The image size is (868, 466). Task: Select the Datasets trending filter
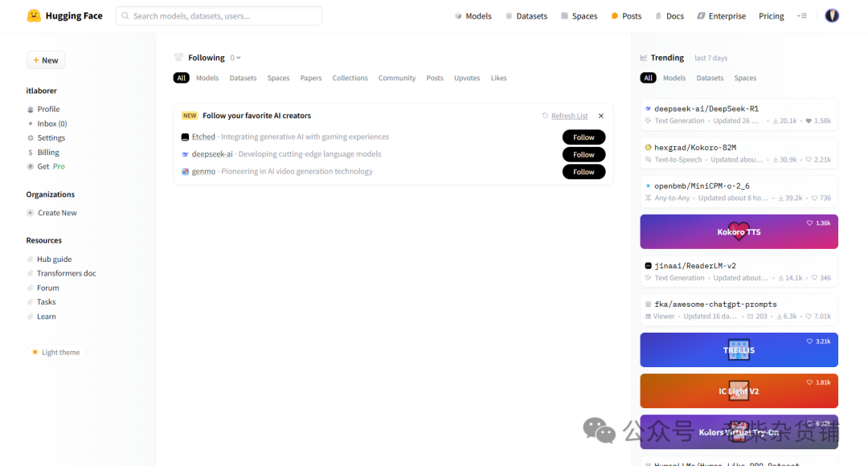(x=710, y=78)
